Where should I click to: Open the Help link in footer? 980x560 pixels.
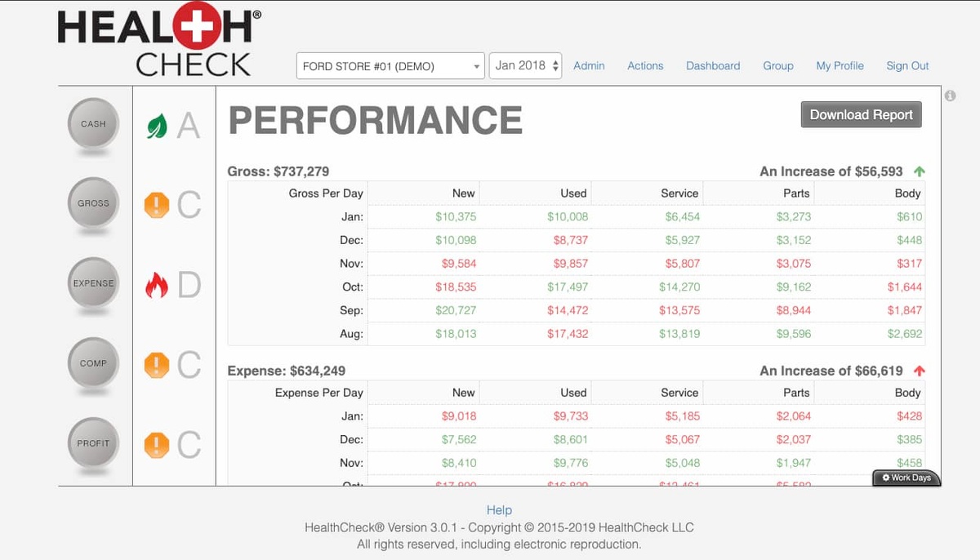pyautogui.click(x=499, y=510)
